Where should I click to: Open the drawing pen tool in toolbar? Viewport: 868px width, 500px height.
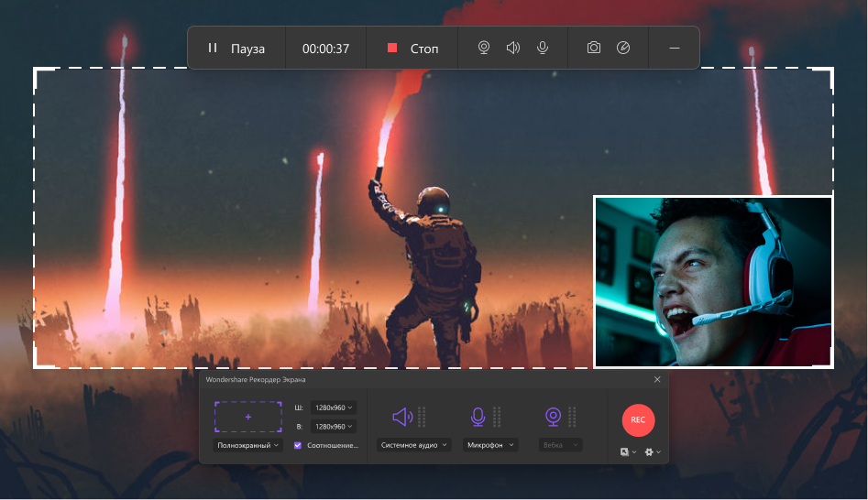[623, 48]
